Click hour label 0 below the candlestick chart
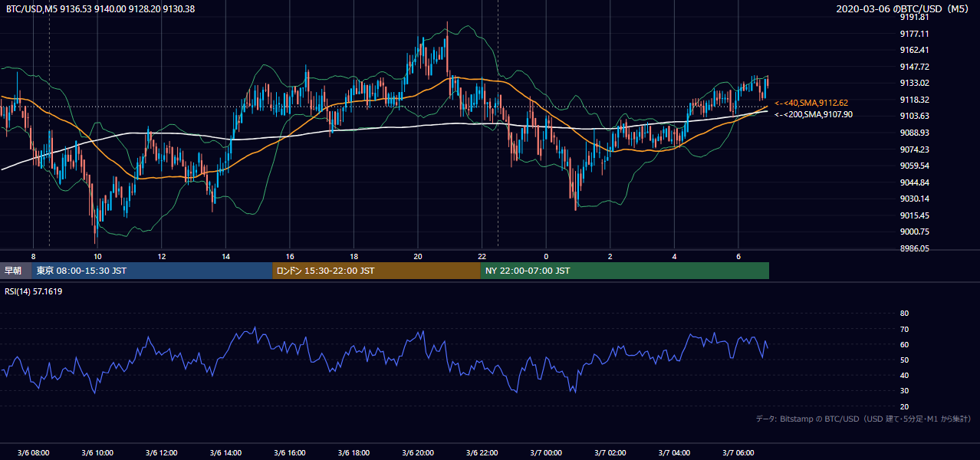 (x=546, y=256)
